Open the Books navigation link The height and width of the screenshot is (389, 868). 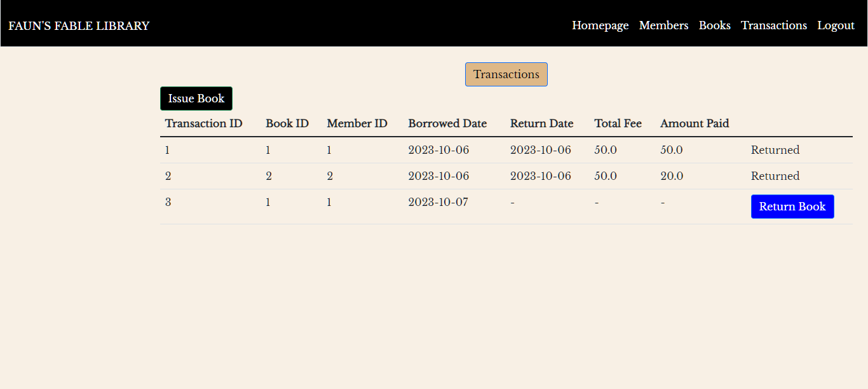(x=714, y=25)
